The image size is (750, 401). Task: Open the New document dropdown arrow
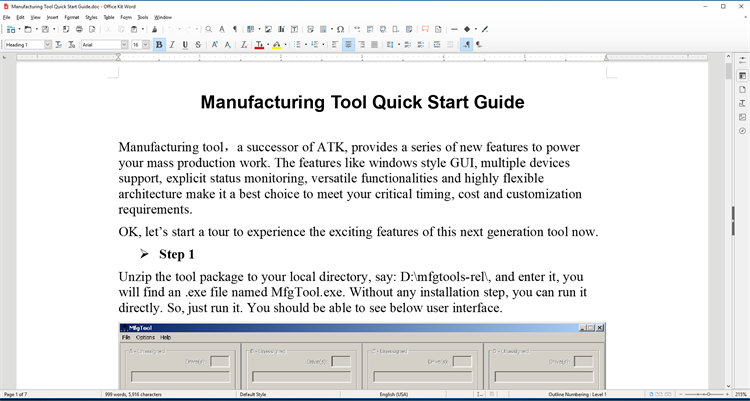(x=19, y=29)
